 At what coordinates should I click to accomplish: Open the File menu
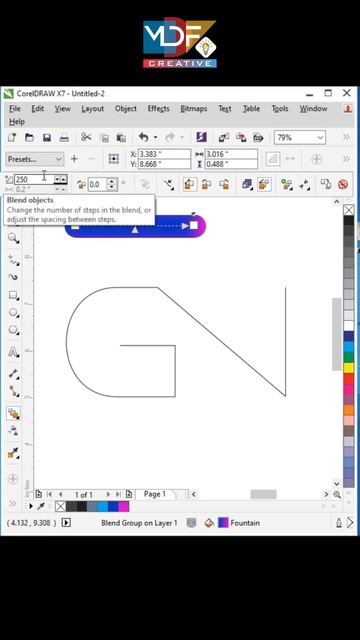click(15, 109)
